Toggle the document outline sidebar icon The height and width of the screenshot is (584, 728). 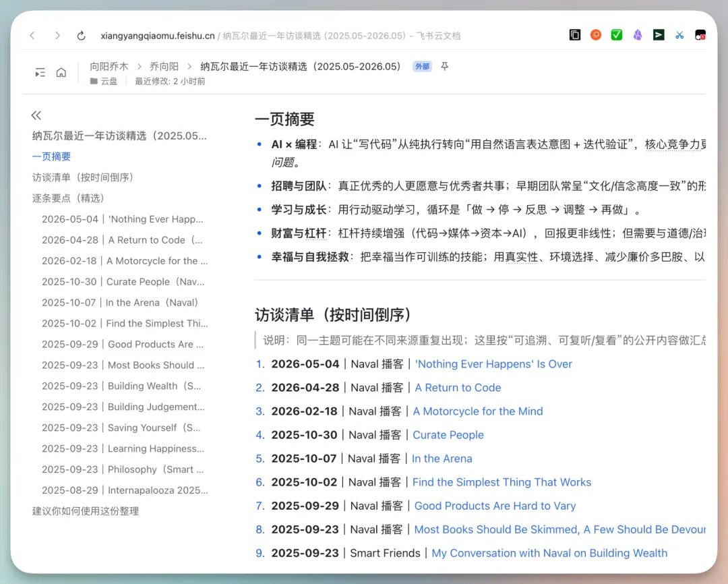coord(40,72)
